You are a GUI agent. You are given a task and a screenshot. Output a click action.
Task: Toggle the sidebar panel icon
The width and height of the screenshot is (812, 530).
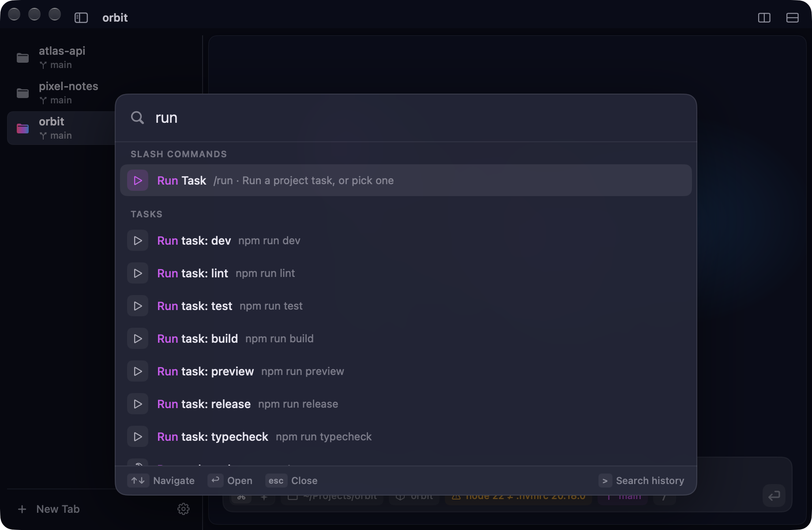coord(81,18)
